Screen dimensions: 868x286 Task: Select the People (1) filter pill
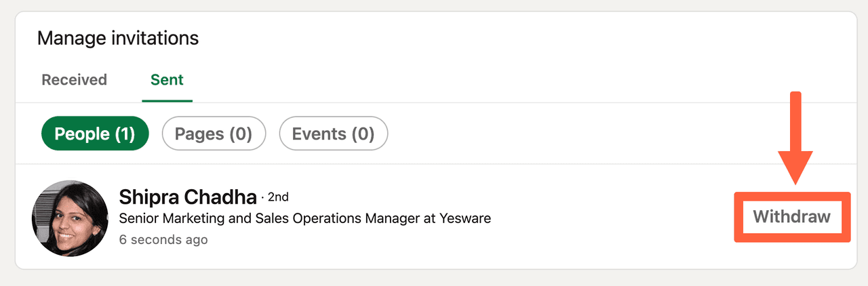95,134
